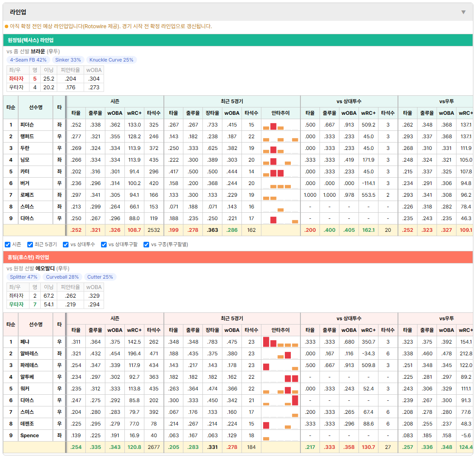Disable the vs 상대투구팔 checkbox
The image size is (476, 458).
(104, 245)
